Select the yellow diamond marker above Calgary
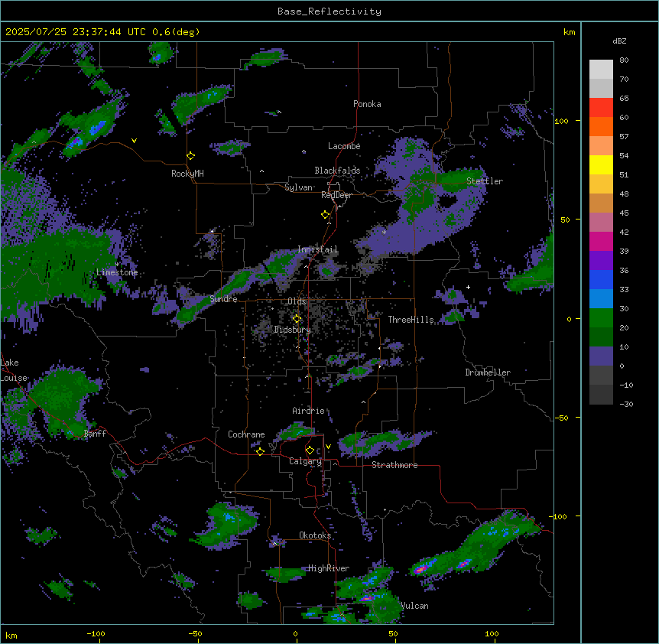The image size is (659, 644). [x=310, y=450]
